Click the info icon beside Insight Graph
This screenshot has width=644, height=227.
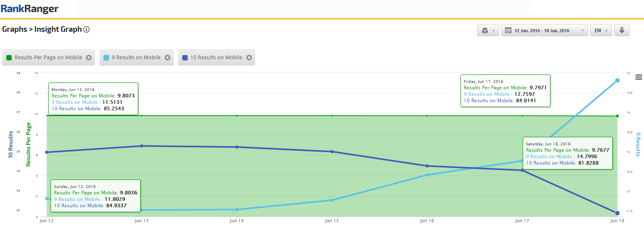coord(86,29)
